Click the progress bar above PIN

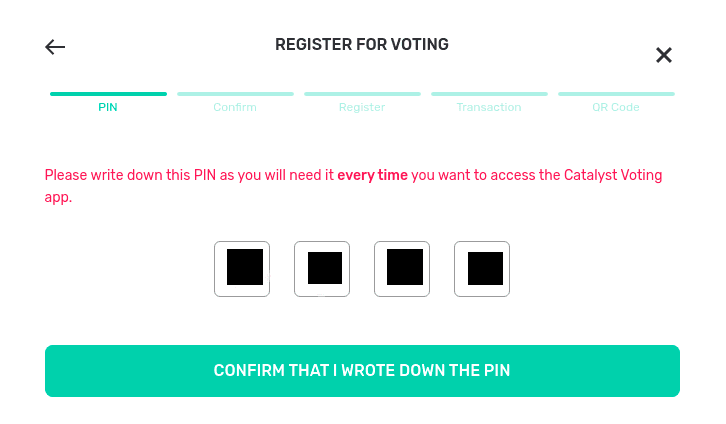coord(108,94)
